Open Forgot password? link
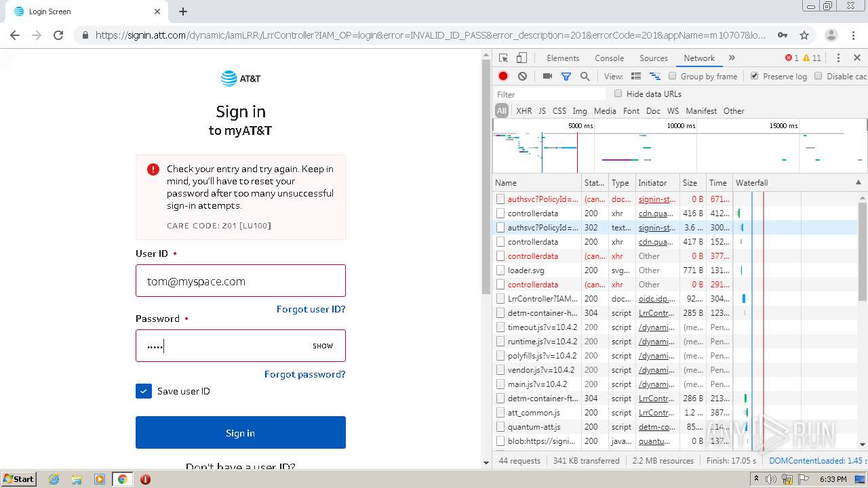Image resolution: width=868 pixels, height=488 pixels. pos(305,374)
